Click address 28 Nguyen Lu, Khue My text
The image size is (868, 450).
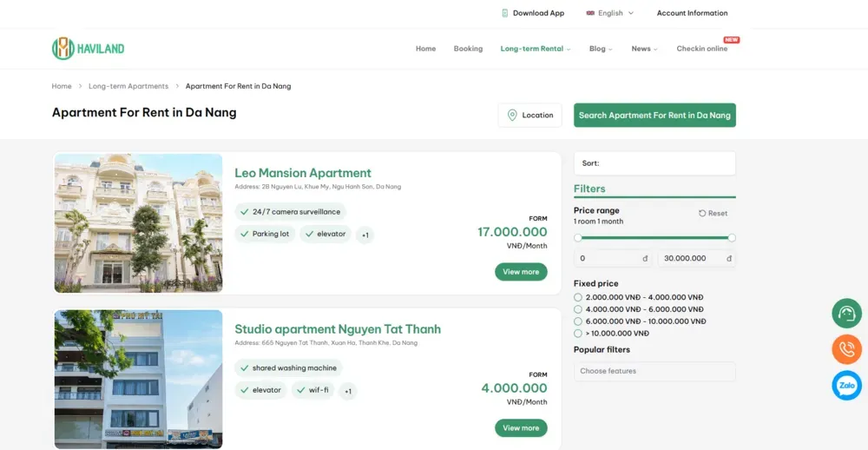coord(318,187)
